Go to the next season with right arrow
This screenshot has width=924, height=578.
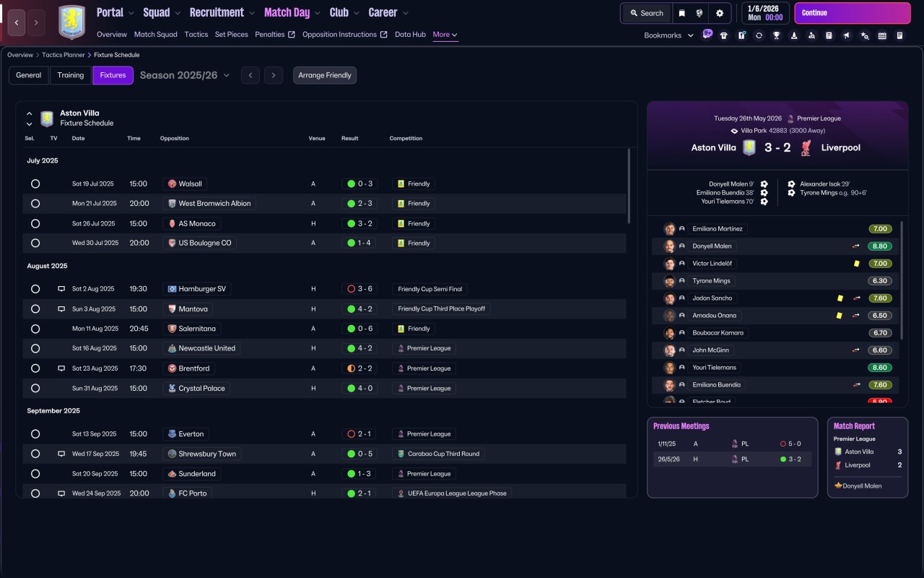click(x=273, y=75)
